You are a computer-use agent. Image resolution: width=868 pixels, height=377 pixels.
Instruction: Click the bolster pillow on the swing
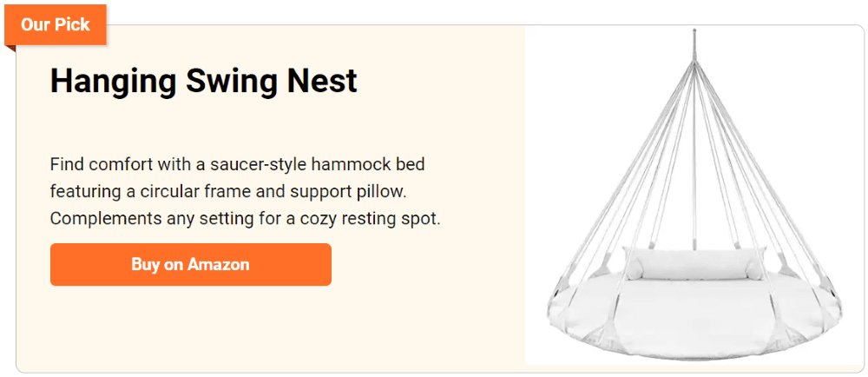[694, 263]
